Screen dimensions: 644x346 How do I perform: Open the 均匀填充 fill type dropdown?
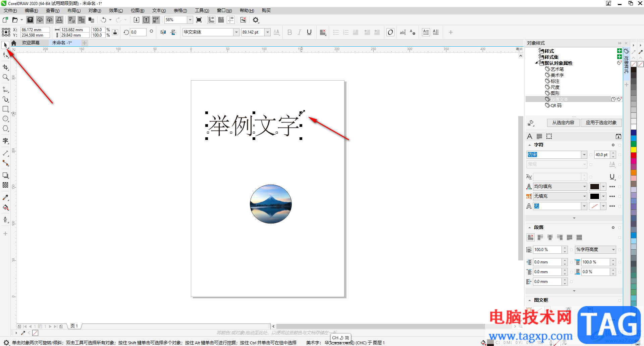(x=584, y=187)
